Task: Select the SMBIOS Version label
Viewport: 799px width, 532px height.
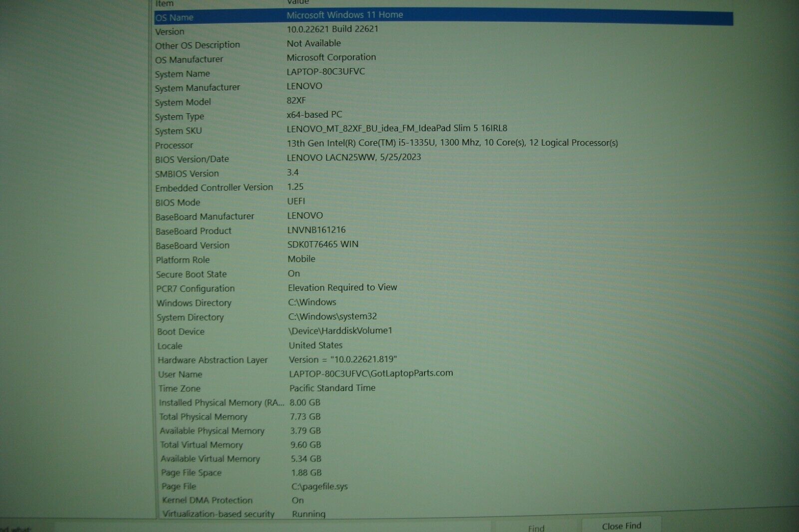Action: (x=187, y=174)
